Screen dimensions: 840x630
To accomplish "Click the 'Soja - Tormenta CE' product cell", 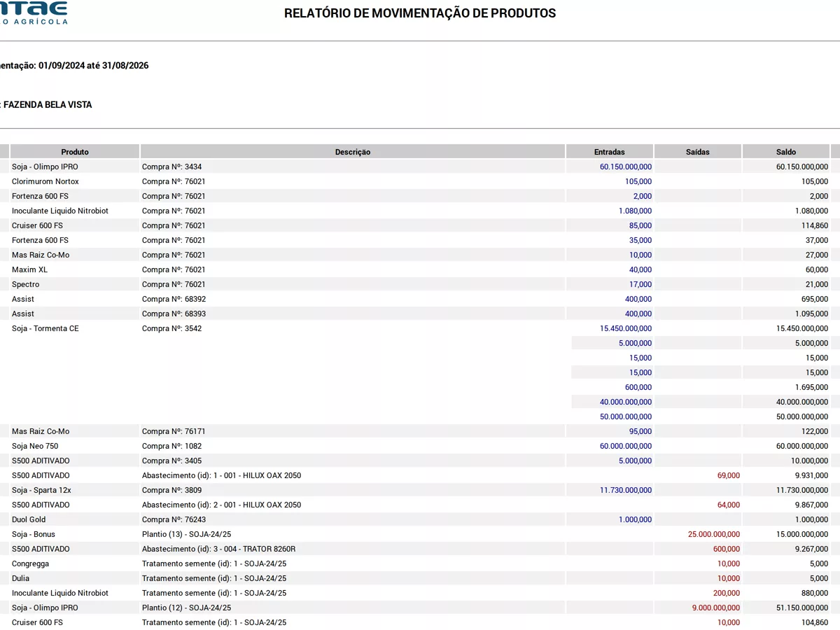I will (45, 328).
